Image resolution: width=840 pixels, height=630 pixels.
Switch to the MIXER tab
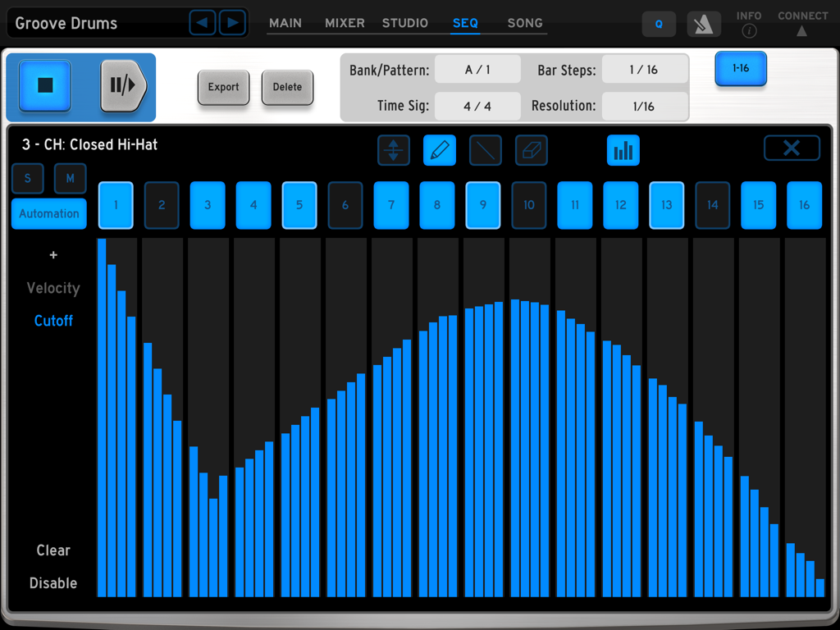(345, 23)
